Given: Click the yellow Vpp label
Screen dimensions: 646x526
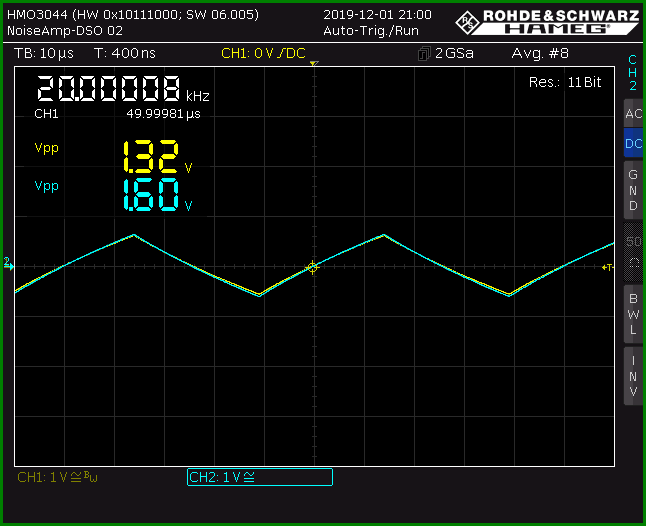Looking at the screenshot, I should point(47,148).
